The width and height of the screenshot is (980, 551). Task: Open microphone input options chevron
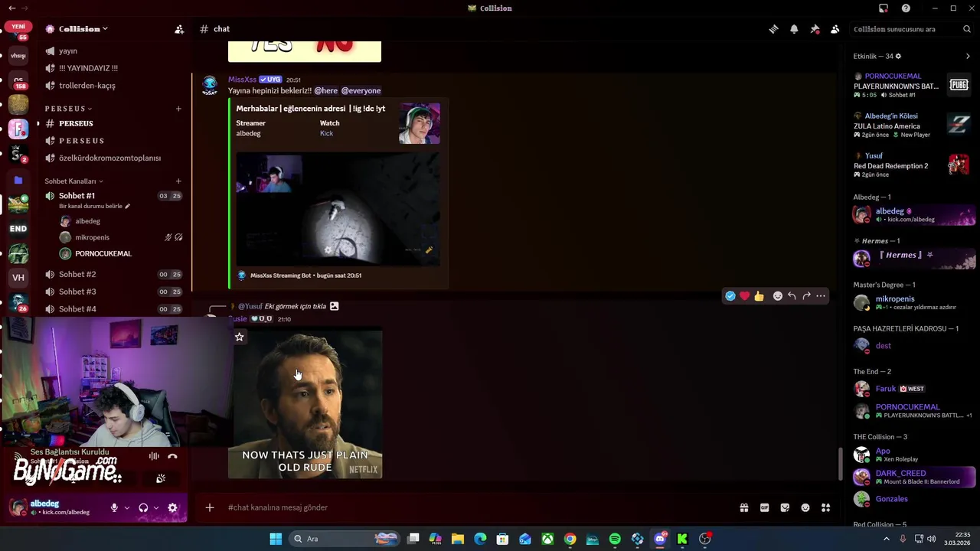coord(126,508)
